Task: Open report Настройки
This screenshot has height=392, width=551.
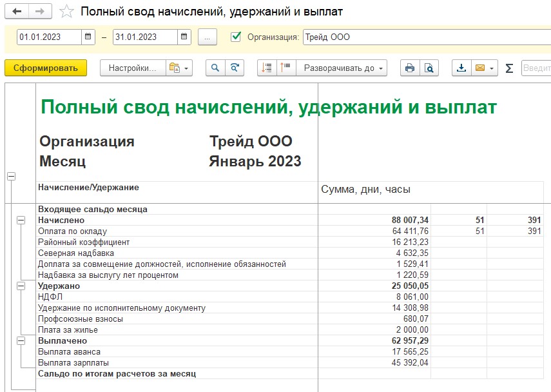Action: [133, 68]
